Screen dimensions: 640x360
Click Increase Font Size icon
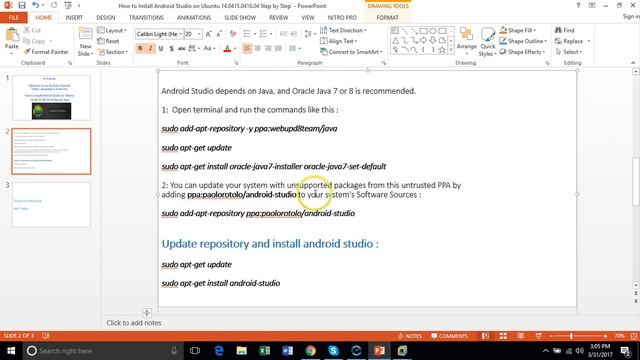[x=209, y=34]
